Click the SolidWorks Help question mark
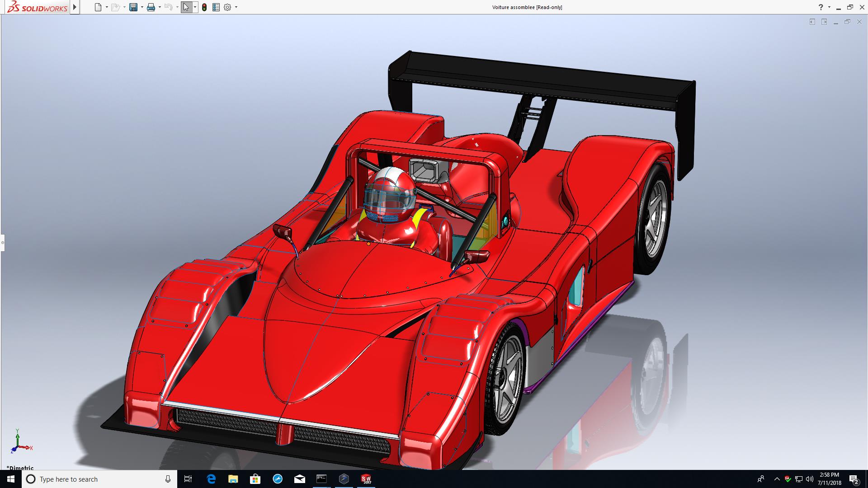This screenshot has width=868, height=488. coord(821,7)
